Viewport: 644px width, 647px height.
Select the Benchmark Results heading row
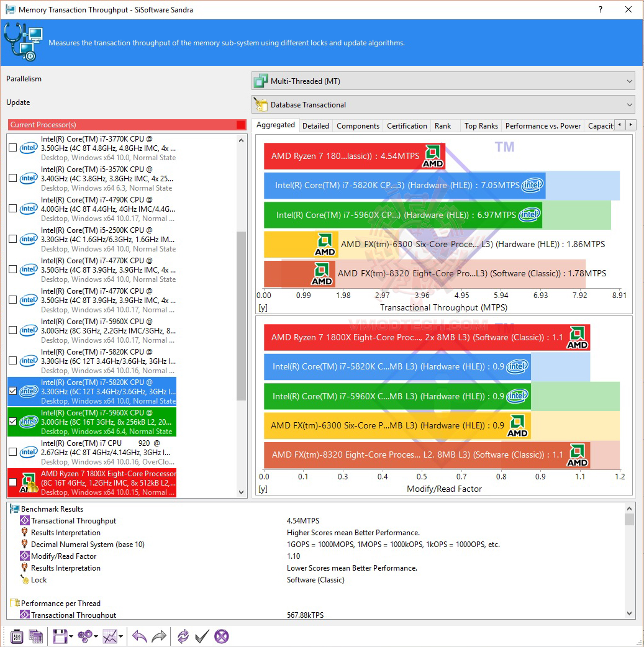(x=52, y=509)
